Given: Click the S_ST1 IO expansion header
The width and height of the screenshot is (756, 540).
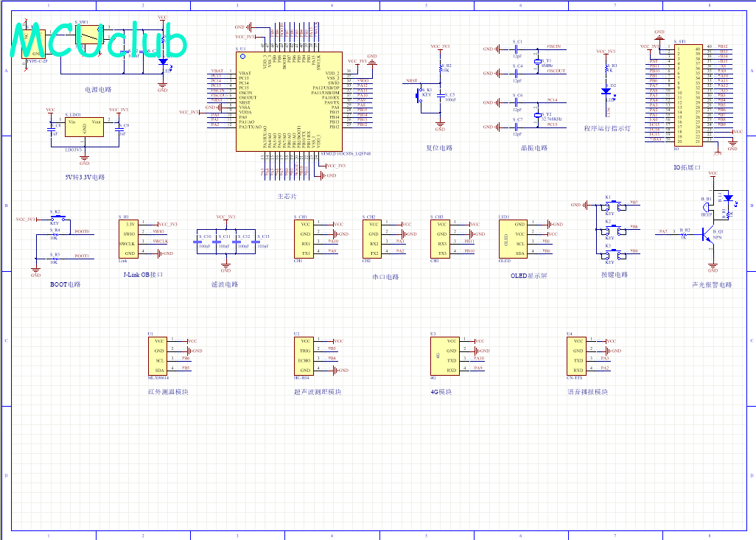Looking at the screenshot, I should (x=688, y=95).
